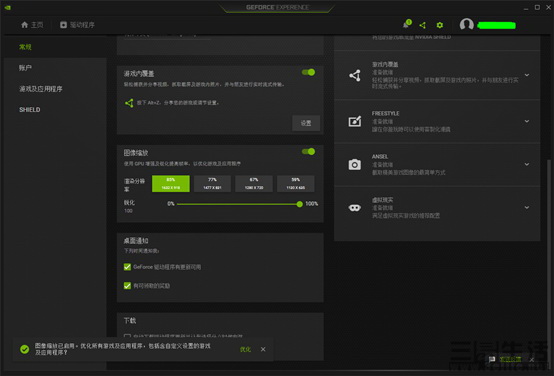Viewport: 554px width, 376px height.
Task: Toggle the in-game overlay switch
Action: [x=308, y=72]
